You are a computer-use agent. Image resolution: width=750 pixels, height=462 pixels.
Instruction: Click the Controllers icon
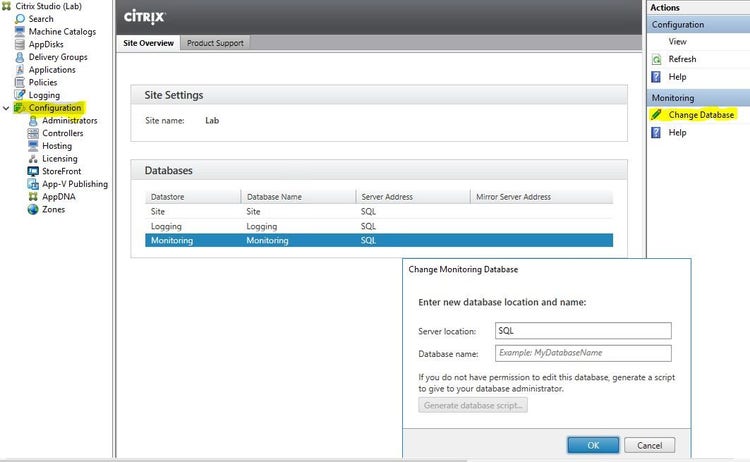[x=33, y=133]
